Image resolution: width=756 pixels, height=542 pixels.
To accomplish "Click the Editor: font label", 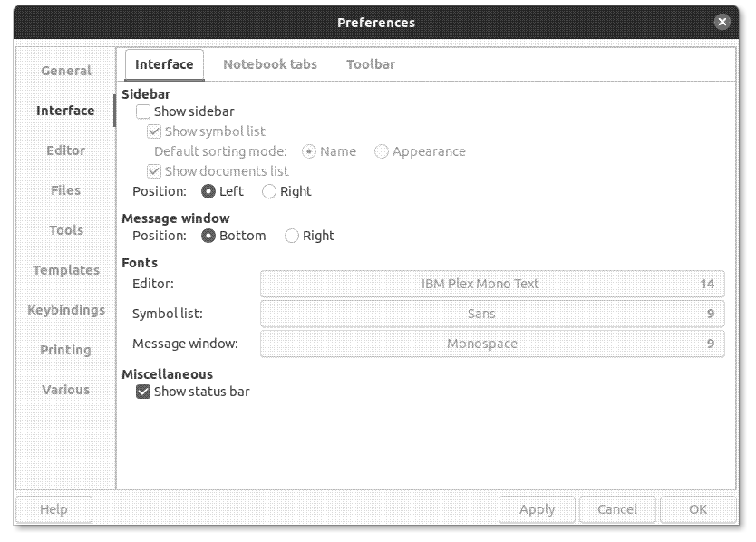I will coord(153,284).
